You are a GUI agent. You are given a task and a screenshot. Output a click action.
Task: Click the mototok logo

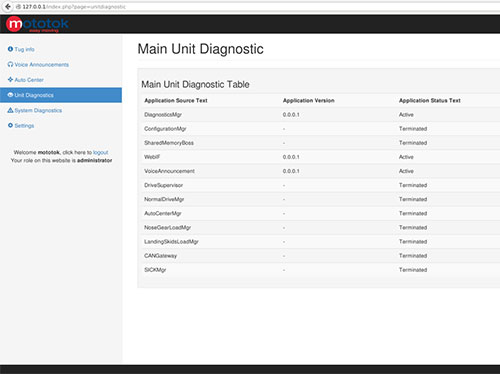coord(37,24)
